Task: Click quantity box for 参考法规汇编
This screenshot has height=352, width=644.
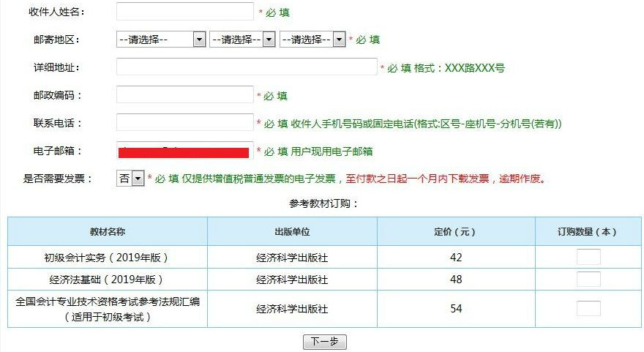Action: (x=588, y=309)
